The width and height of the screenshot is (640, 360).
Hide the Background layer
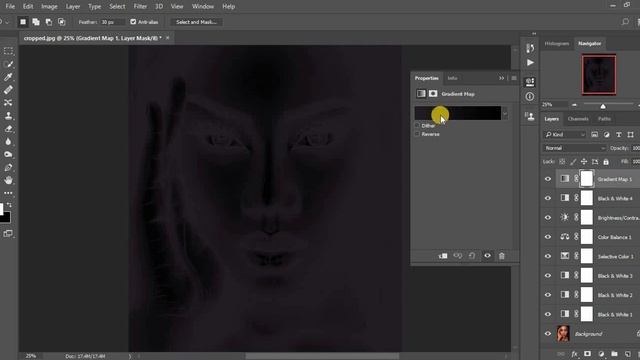pyautogui.click(x=548, y=333)
